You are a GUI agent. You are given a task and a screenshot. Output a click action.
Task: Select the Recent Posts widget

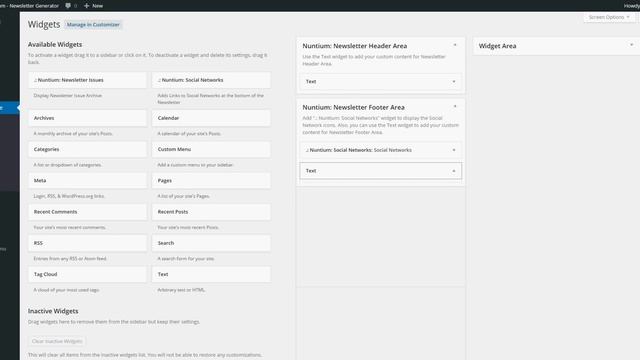click(x=211, y=212)
